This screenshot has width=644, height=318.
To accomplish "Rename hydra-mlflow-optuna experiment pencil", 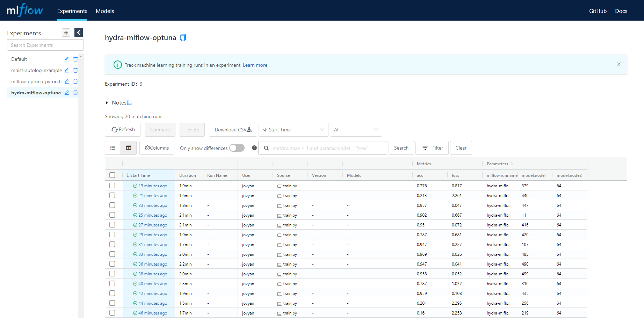I will pyautogui.click(x=67, y=93).
